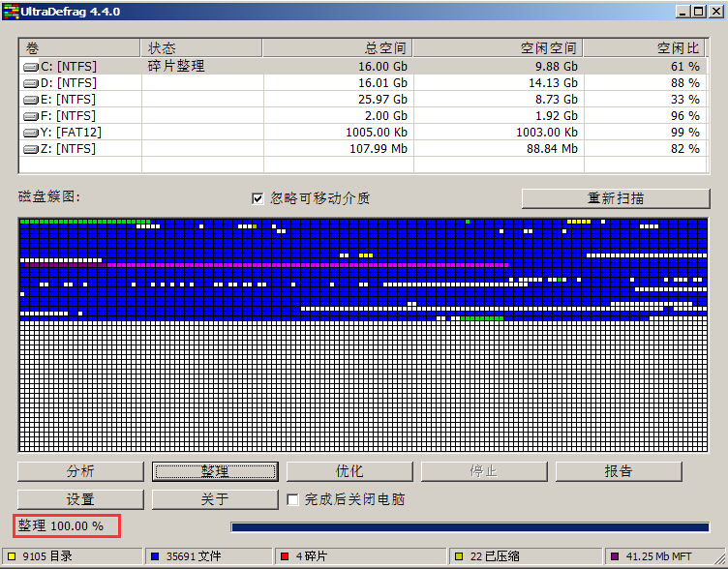Select the D: [NTFS] volume row
Screen dimensions: 728x569
pyautogui.click(x=364, y=83)
